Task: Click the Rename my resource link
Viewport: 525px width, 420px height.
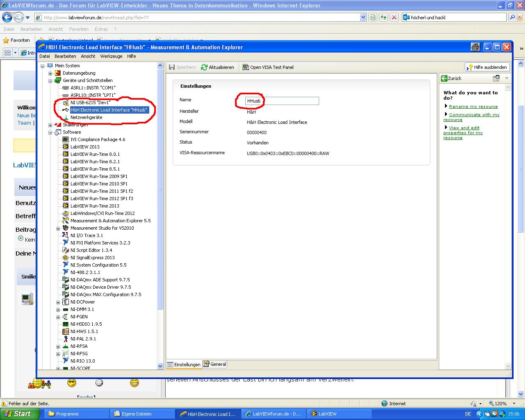Action: point(473,107)
